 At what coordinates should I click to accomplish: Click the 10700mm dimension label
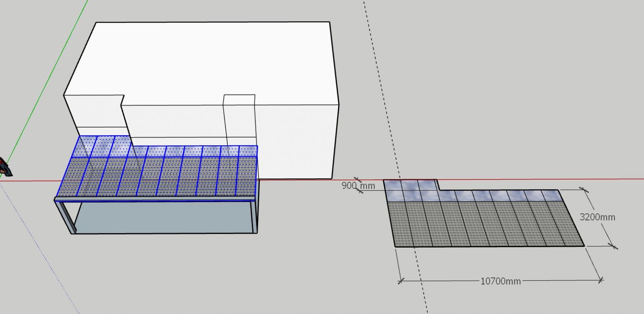[500, 281]
